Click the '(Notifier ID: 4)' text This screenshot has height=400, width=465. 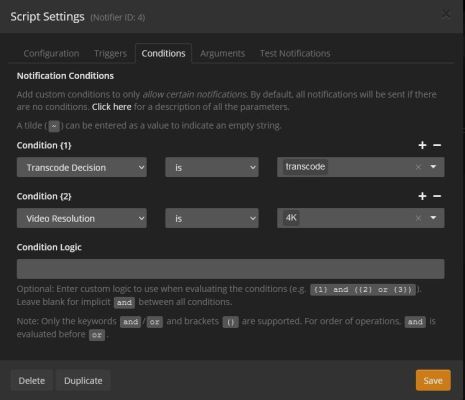(x=118, y=17)
